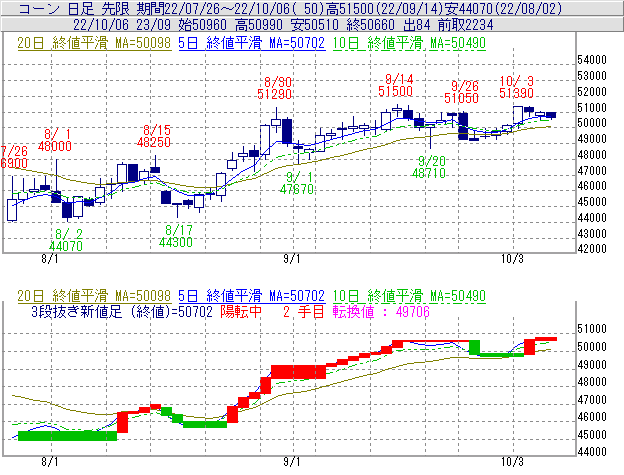624x475 pixels.
Task: Select the 10/3 date on lower chart axis
Action: 511,463
